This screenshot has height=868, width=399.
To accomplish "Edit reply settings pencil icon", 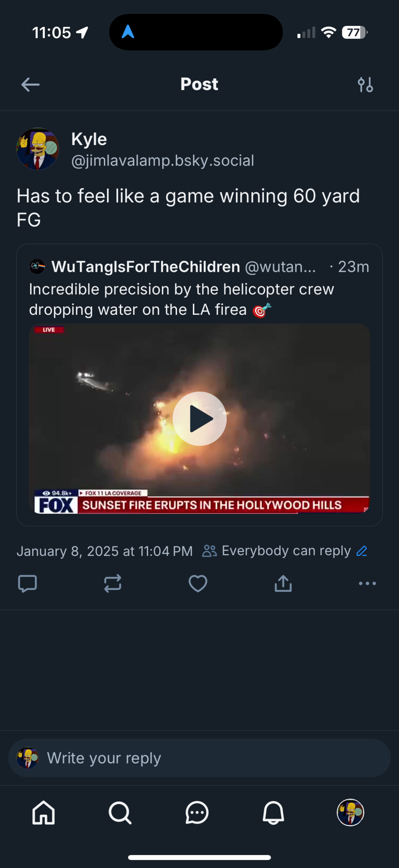I will (362, 551).
